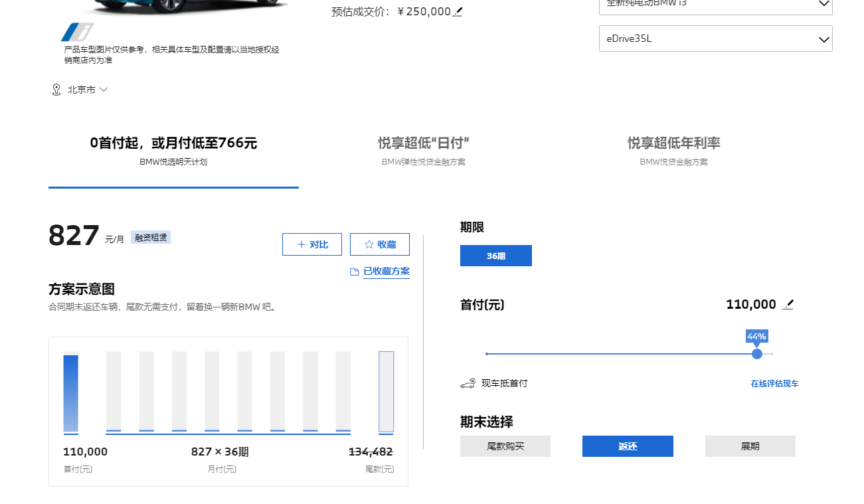Expand the 北京市 city chevron

point(104,90)
